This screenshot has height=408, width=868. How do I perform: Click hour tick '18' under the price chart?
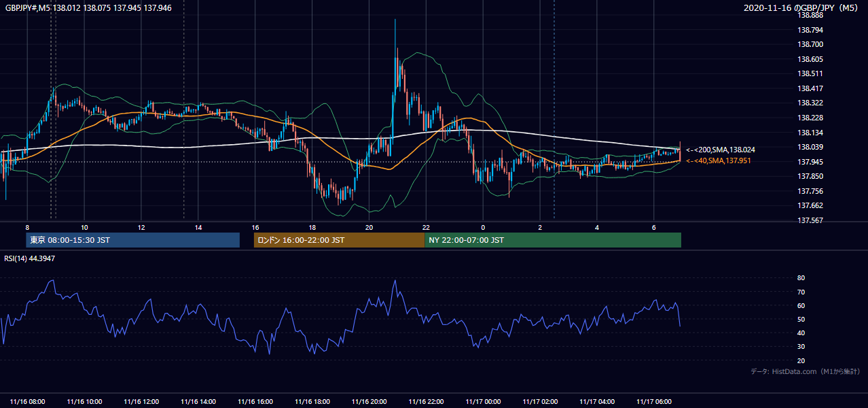point(312,227)
